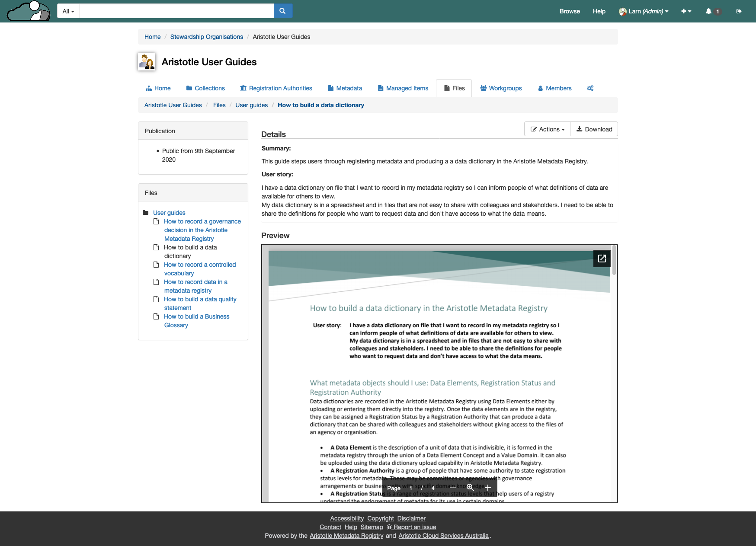
Task: Zoom out the PDF preview with minus
Action: tap(452, 488)
